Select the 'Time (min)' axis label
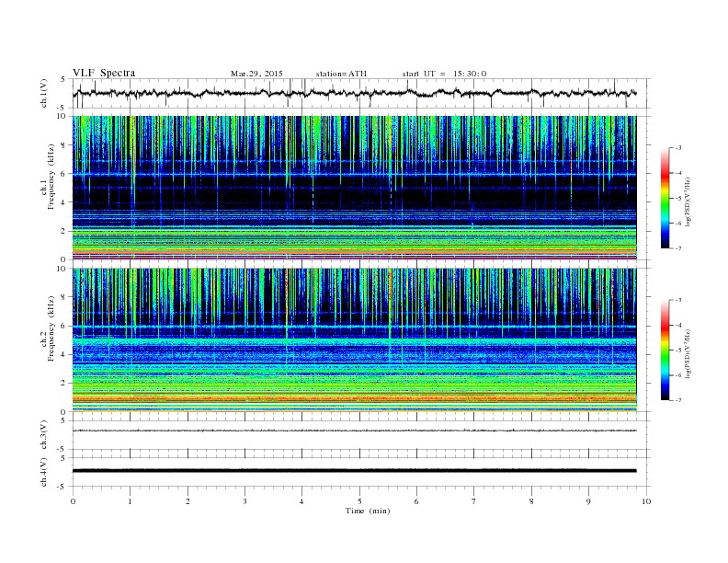The height and width of the screenshot is (563, 728). coord(368,511)
